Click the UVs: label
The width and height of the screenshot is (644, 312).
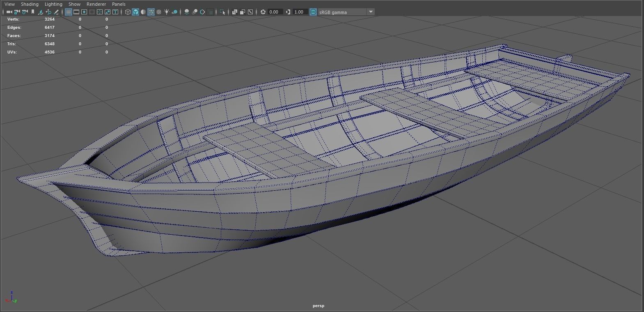12,52
